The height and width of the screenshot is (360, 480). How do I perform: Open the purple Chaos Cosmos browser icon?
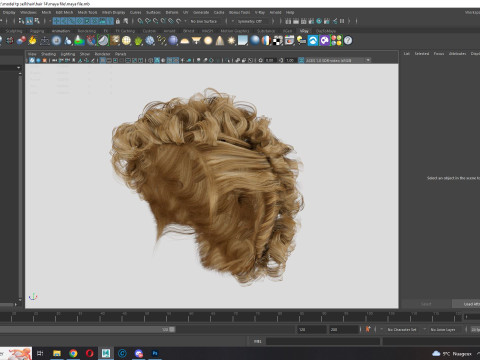click(x=324, y=41)
